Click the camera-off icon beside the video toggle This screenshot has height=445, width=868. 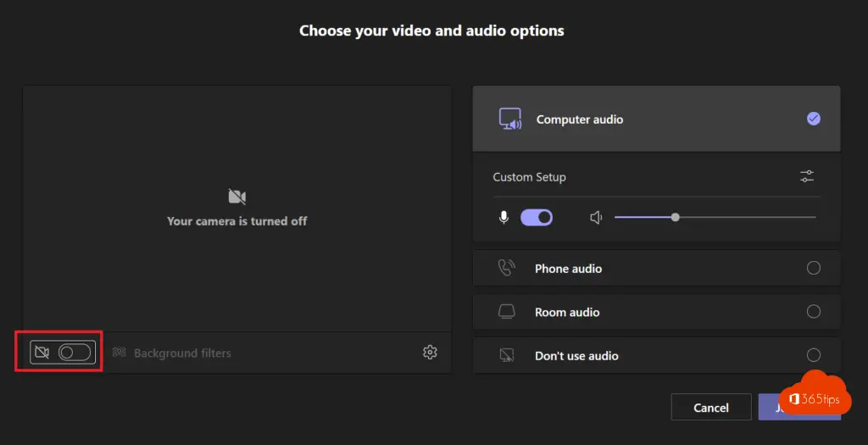click(x=41, y=353)
